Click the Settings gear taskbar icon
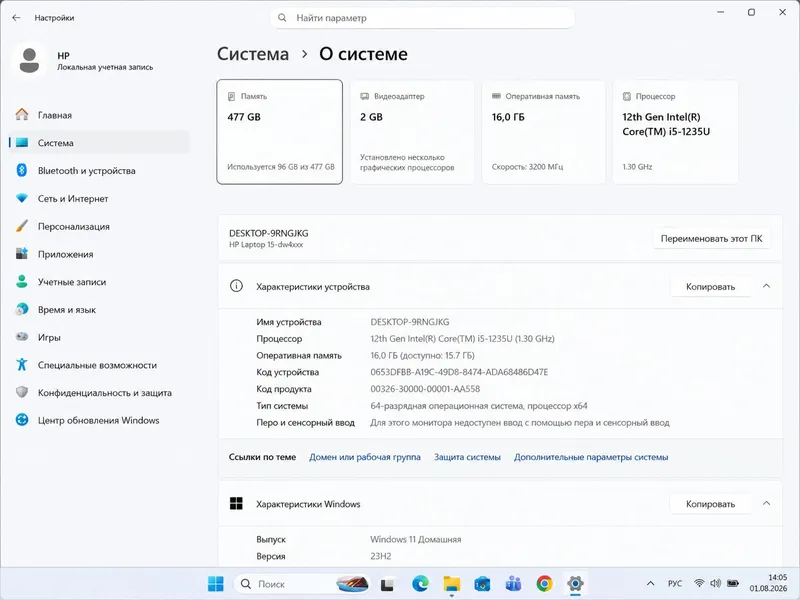This screenshot has height=600, width=800. coord(575,584)
